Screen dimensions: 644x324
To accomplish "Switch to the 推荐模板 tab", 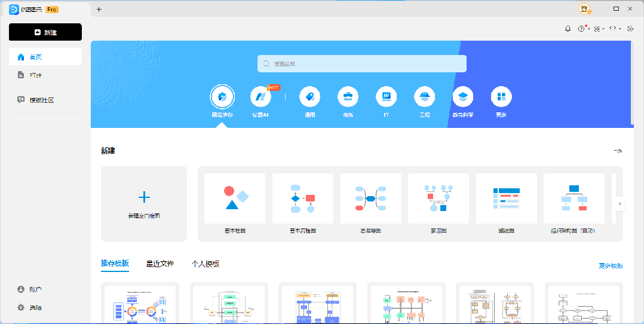I will pyautogui.click(x=115, y=264).
